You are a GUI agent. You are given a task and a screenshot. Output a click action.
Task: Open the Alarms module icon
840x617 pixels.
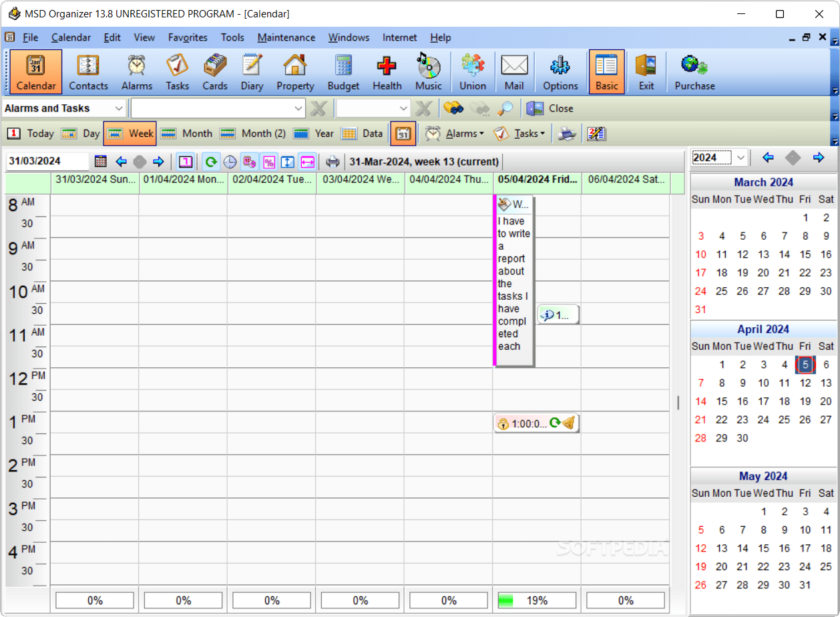tap(136, 71)
